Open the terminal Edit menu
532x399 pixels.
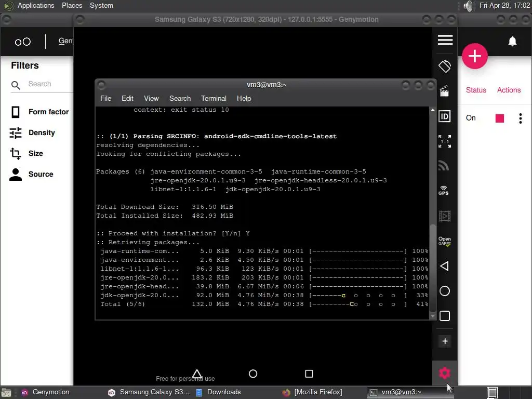127,98
